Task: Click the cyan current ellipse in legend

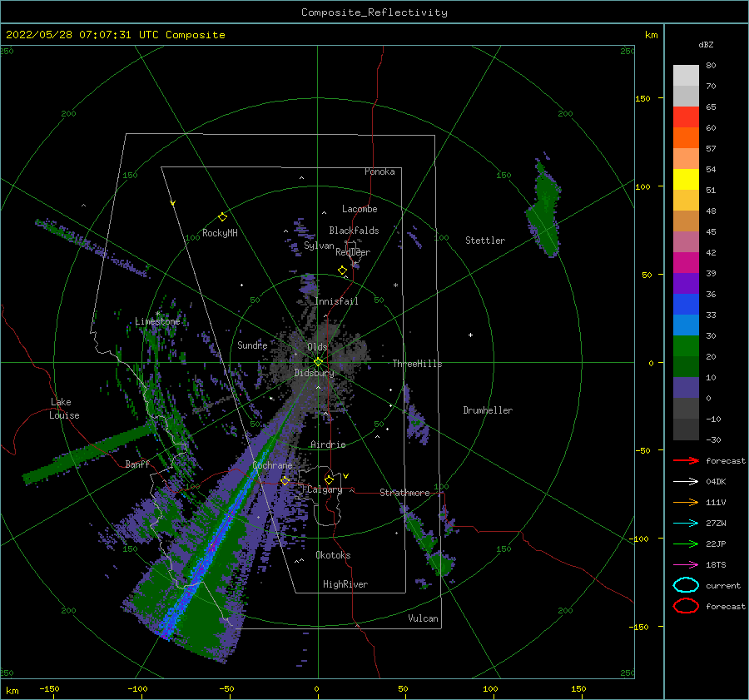Action: tap(686, 585)
